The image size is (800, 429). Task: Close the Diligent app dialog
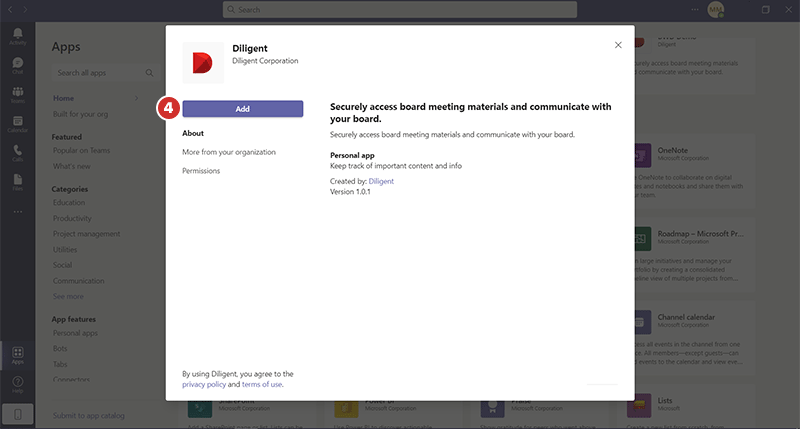coord(618,45)
